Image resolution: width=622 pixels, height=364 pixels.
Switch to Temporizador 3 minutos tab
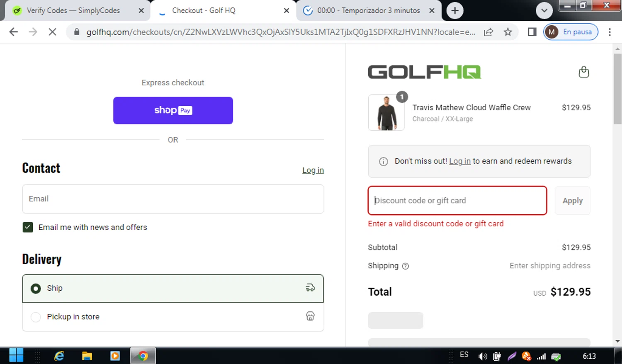369,10
